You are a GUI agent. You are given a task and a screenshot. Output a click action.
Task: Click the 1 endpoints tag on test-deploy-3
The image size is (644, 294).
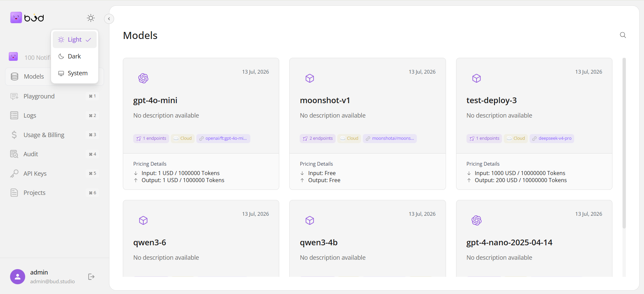pos(484,138)
